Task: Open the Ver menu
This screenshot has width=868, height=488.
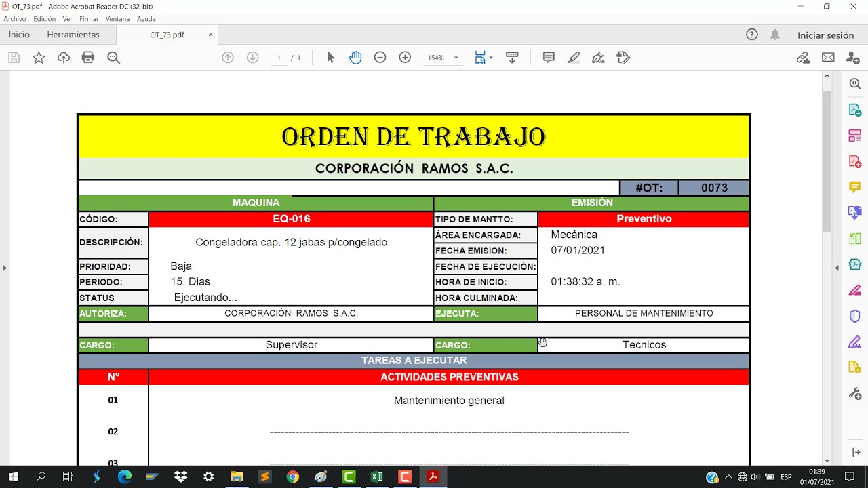Action: click(x=68, y=19)
